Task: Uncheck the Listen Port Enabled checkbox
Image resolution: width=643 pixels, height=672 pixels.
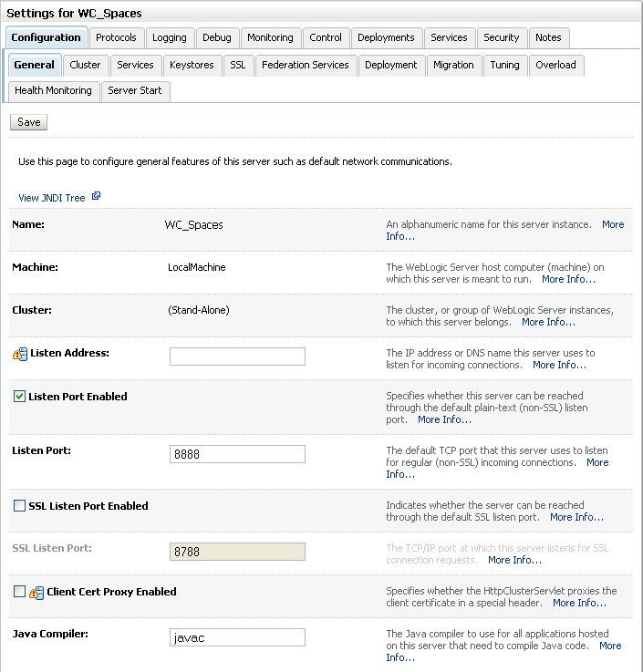Action: tap(19, 397)
